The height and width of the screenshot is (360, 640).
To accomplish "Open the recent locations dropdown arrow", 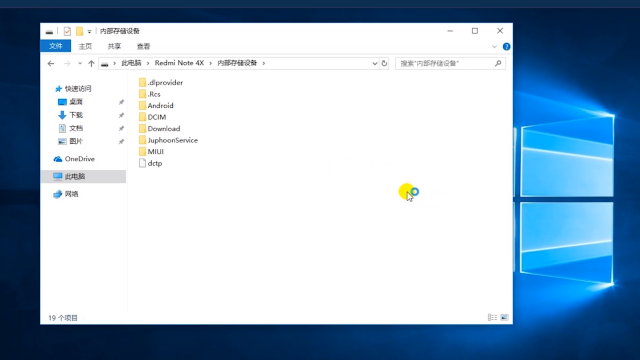I will tap(80, 63).
